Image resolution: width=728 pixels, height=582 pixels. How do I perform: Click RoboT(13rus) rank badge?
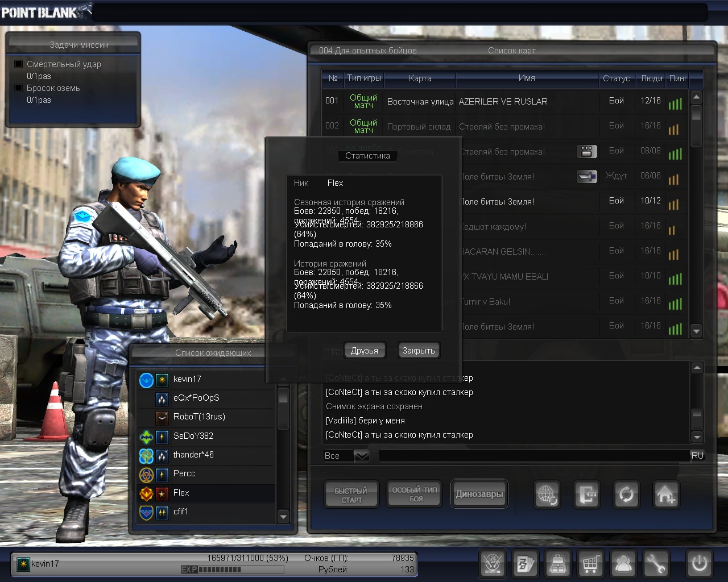[162, 417]
